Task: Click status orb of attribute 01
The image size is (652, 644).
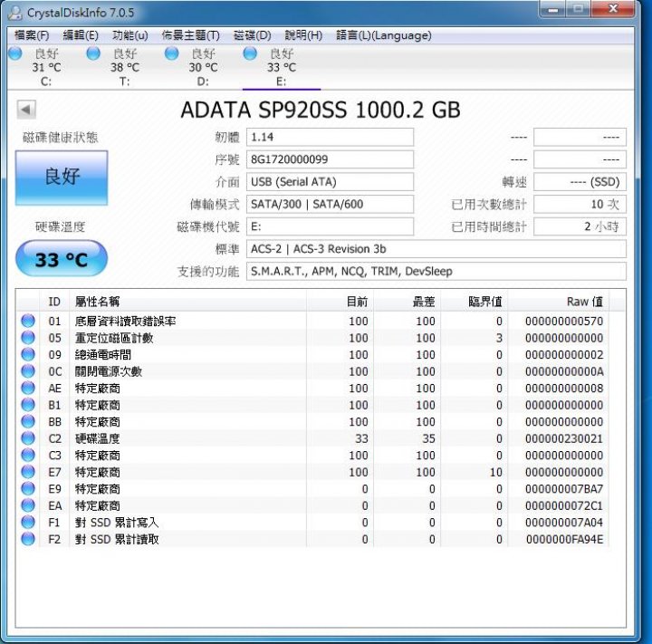Action: pyautogui.click(x=28, y=321)
